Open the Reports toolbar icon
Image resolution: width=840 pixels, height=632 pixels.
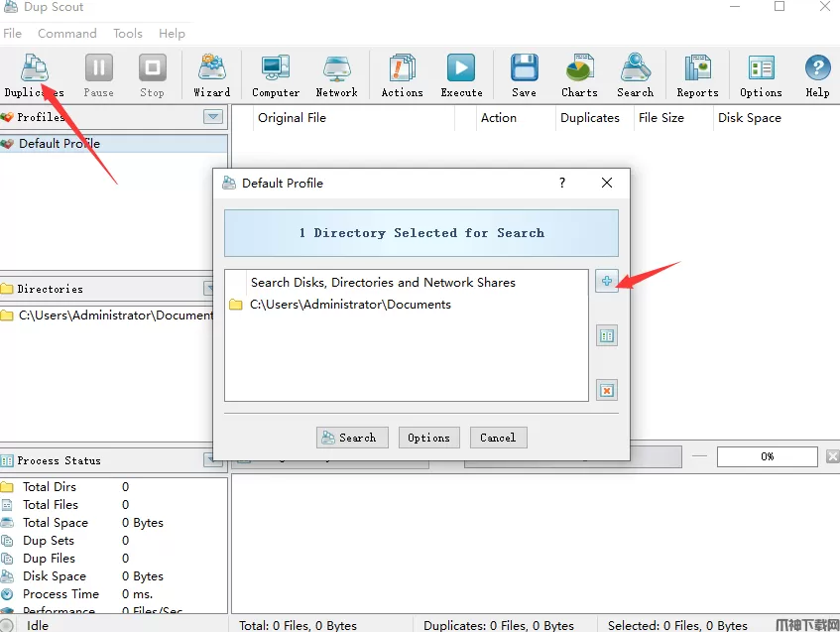click(697, 75)
